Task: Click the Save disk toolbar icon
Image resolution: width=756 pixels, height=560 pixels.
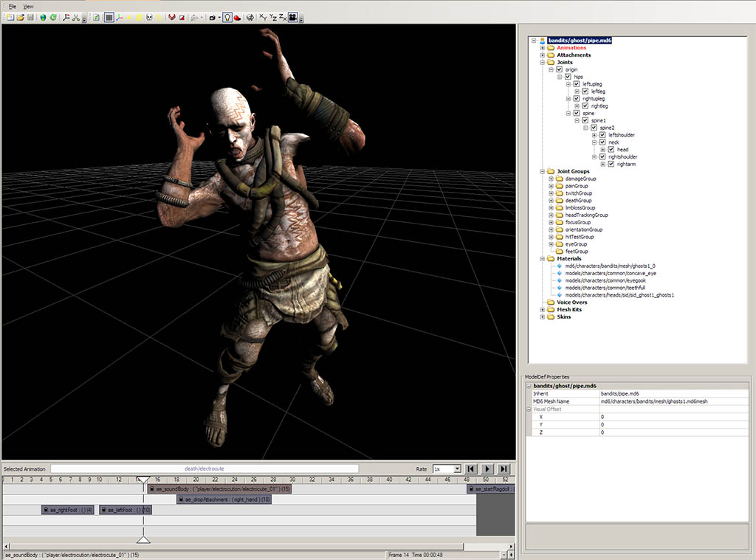Action: point(30,18)
